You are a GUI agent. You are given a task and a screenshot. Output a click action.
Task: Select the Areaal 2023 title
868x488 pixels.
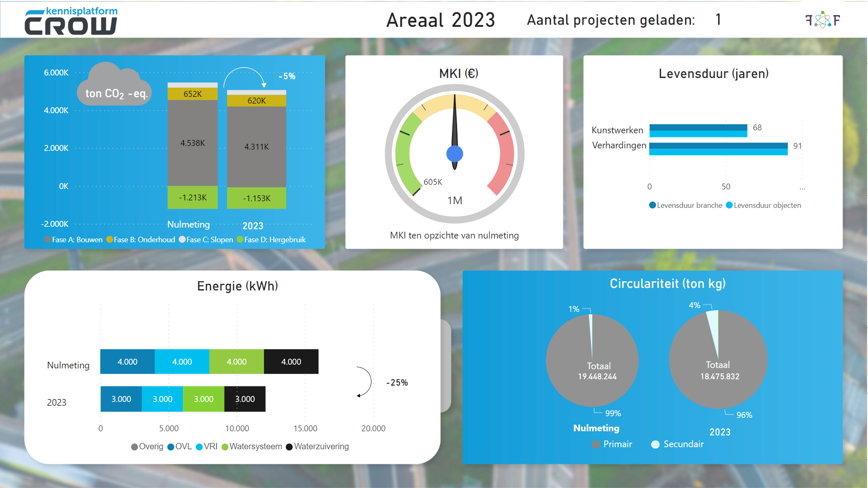pos(441,20)
